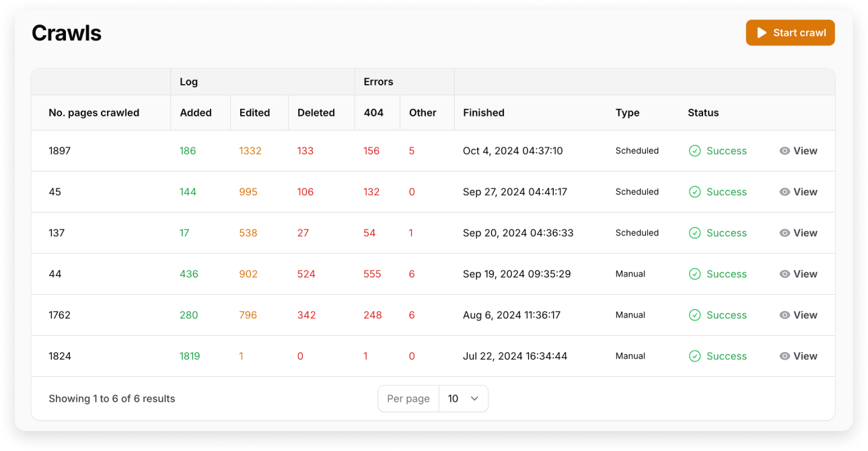Click the eye icon on the Sep 19 manual crawl row
The height and width of the screenshot is (451, 868).
[x=783, y=274]
